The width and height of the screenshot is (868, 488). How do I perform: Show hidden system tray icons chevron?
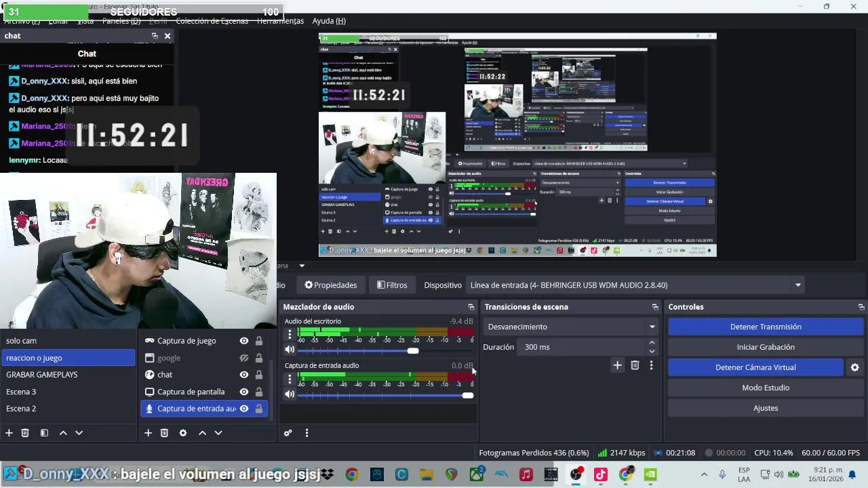tap(704, 474)
